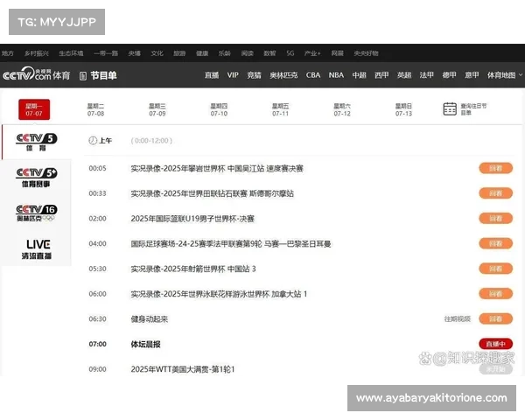This screenshot has height=420, width=525.
Task: Click the 节目单 schedule icon
Action: 83,76
